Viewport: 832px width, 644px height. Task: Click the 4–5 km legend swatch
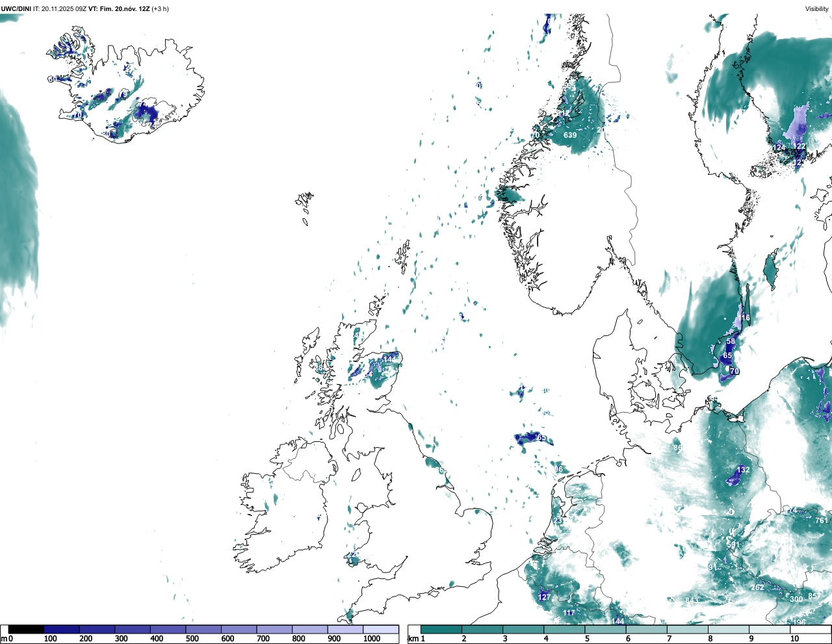click(x=564, y=629)
